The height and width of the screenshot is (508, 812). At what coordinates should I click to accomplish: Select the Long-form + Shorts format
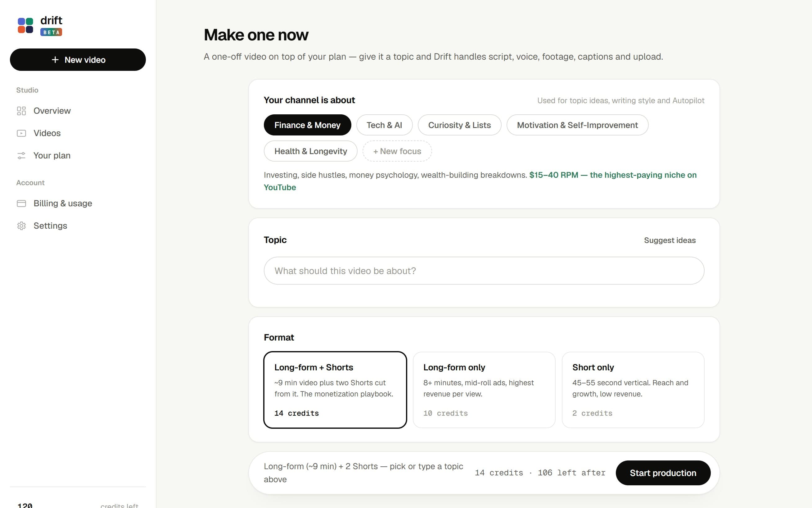pos(335,390)
